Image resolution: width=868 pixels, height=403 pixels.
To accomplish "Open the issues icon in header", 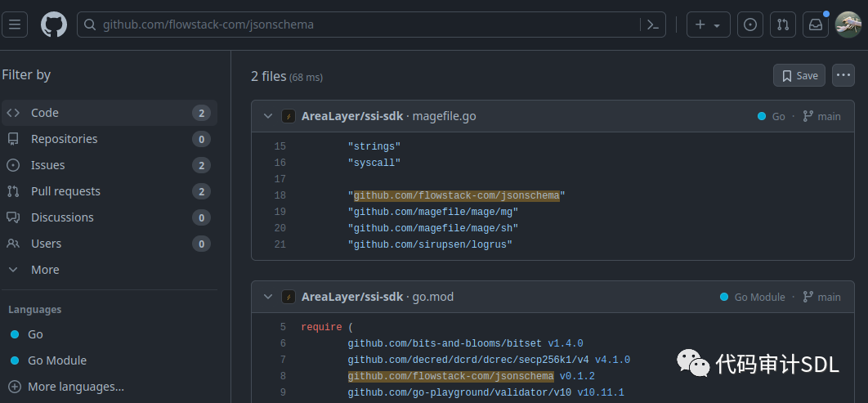I will [x=750, y=25].
